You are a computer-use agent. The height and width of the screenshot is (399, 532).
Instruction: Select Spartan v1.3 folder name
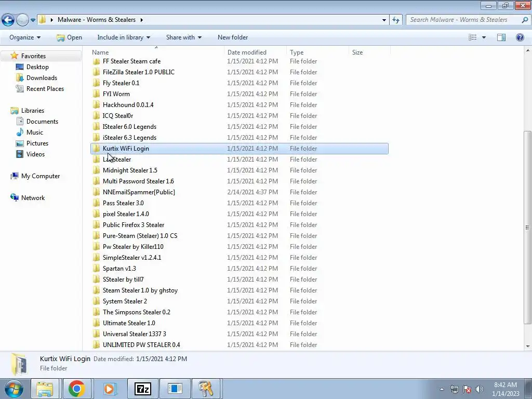[x=119, y=269]
